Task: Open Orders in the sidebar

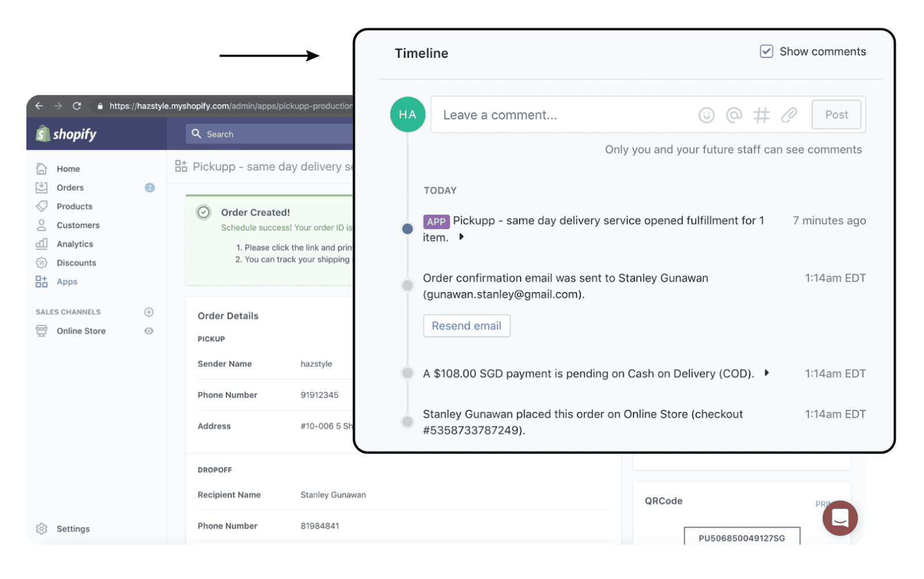Action: click(70, 188)
